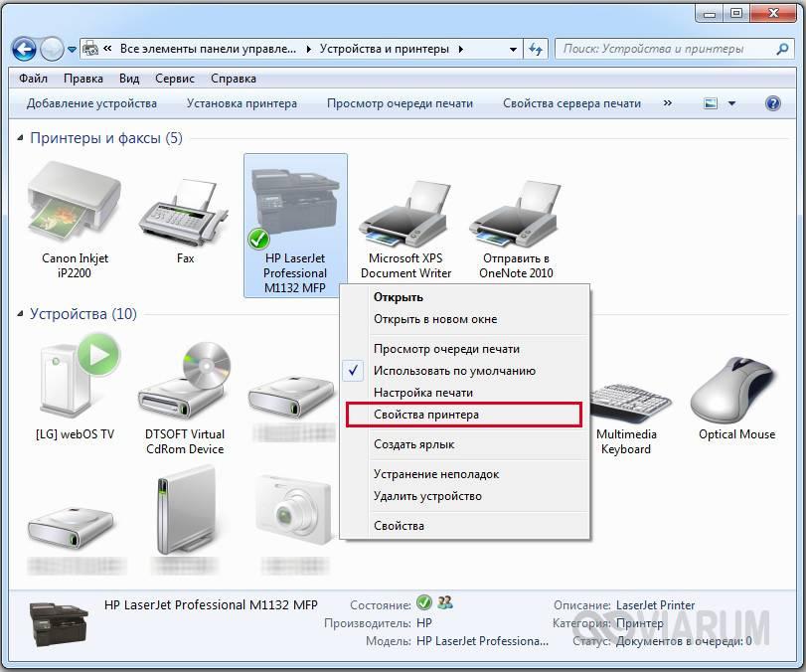Image resolution: width=806 pixels, height=672 pixels.
Task: Select the DTSOFT Virtual CdRom Device icon
Action: (185, 381)
